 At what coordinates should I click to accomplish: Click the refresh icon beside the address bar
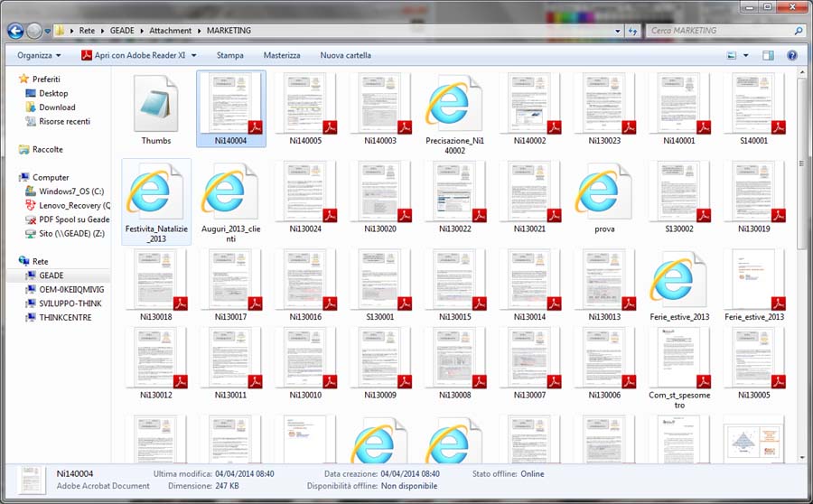[635, 31]
